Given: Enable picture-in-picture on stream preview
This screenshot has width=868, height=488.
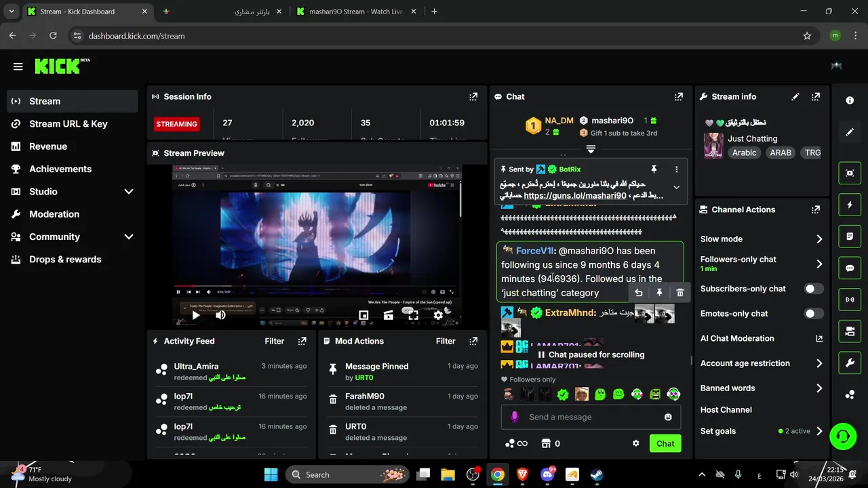Looking at the screenshot, I should 363,315.
